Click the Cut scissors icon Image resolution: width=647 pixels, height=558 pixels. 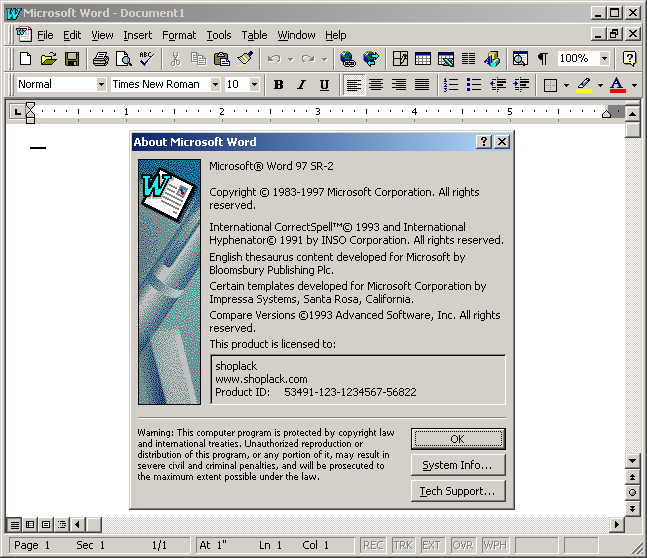[x=176, y=59]
